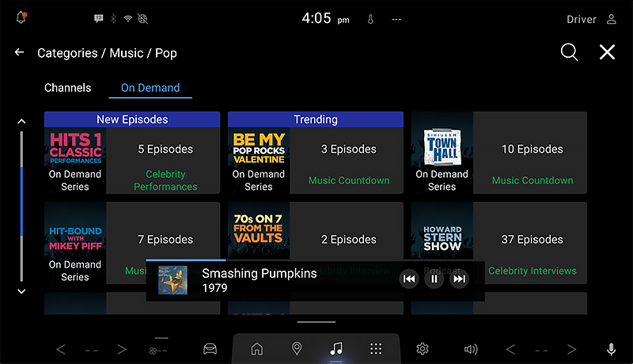633x364 pixels.
Task: Activate the voice microphone
Action: coord(611,349)
